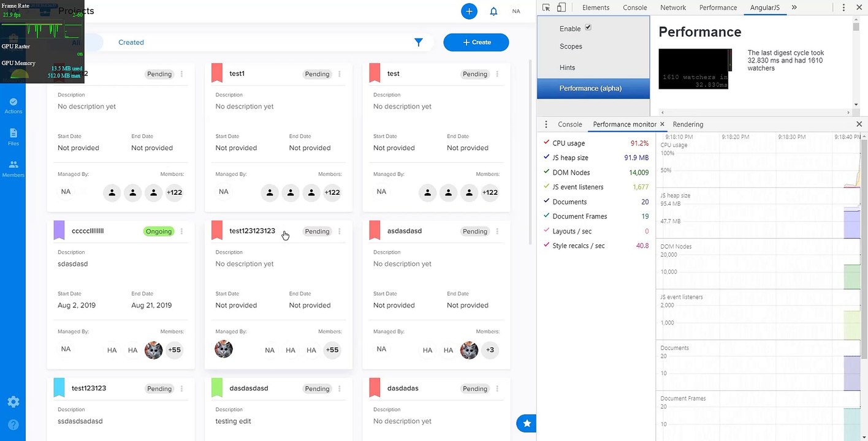Open the Files sidebar item

click(13, 137)
